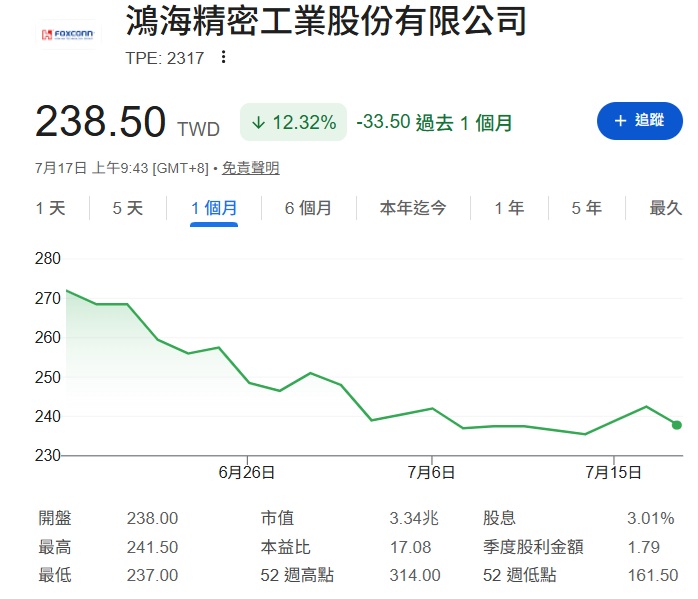Click the 最高 value 241.50
Image resolution: width=698 pixels, height=599 pixels.
click(152, 547)
